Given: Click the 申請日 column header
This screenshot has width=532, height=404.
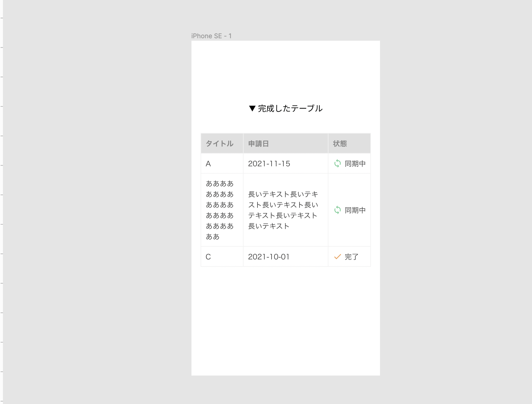Looking at the screenshot, I should (x=258, y=143).
